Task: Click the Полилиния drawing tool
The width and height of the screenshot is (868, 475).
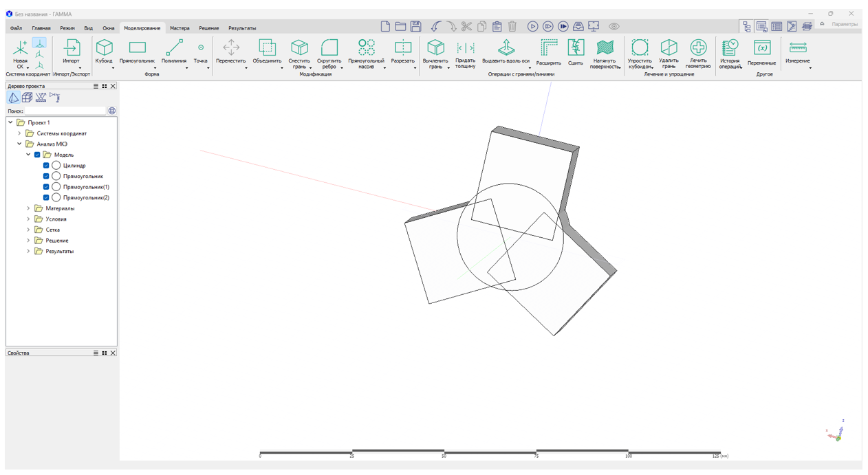Action: tap(174, 51)
